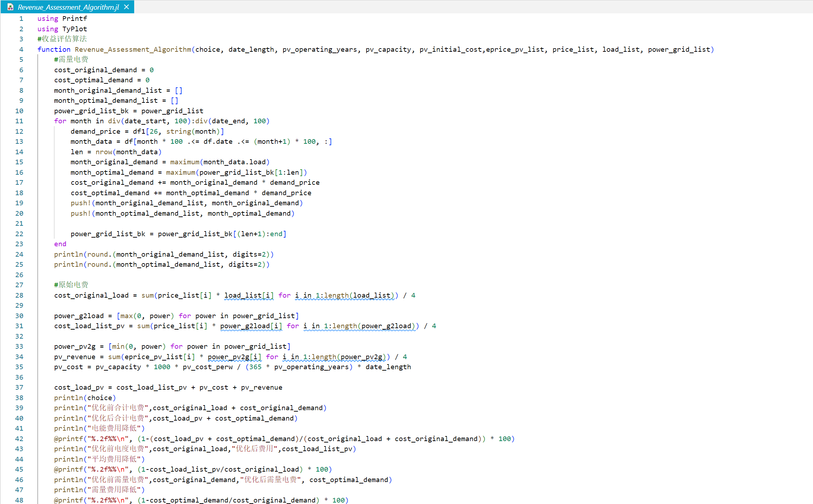Click 'cost_original_demand = 0' on line 6
Viewport: 813px width, 504px height.
point(104,70)
